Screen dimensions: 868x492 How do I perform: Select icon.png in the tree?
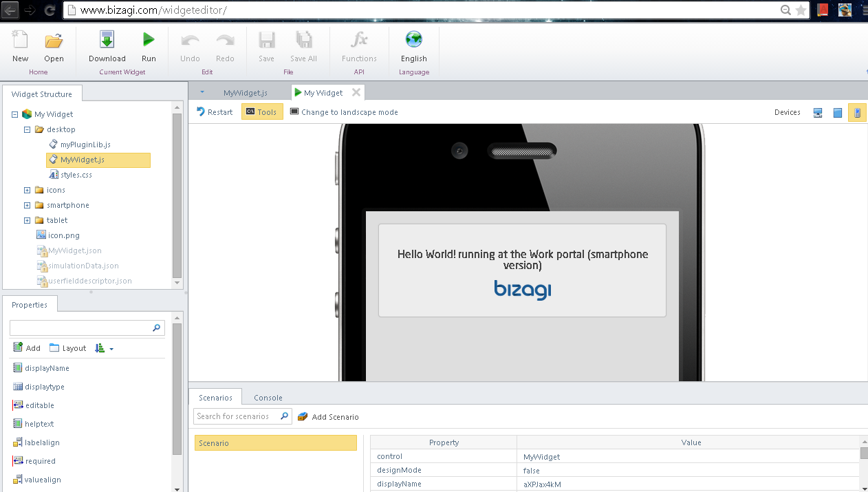58,235
